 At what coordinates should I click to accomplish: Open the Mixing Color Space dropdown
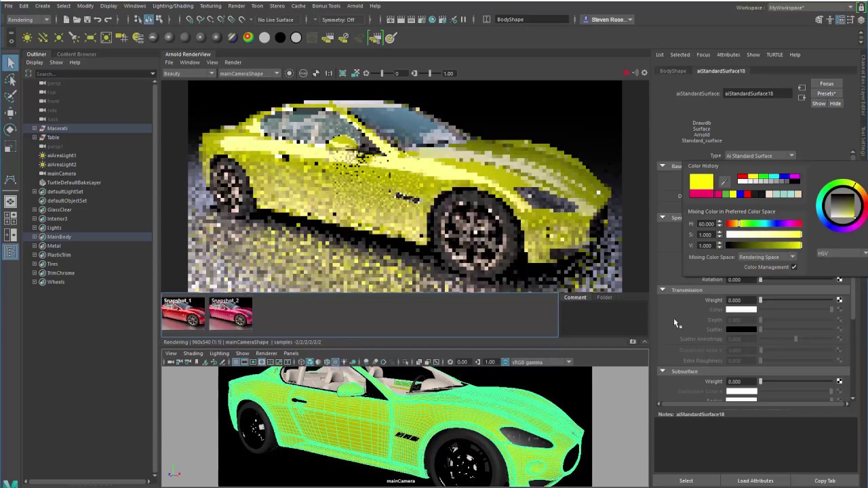pos(766,257)
